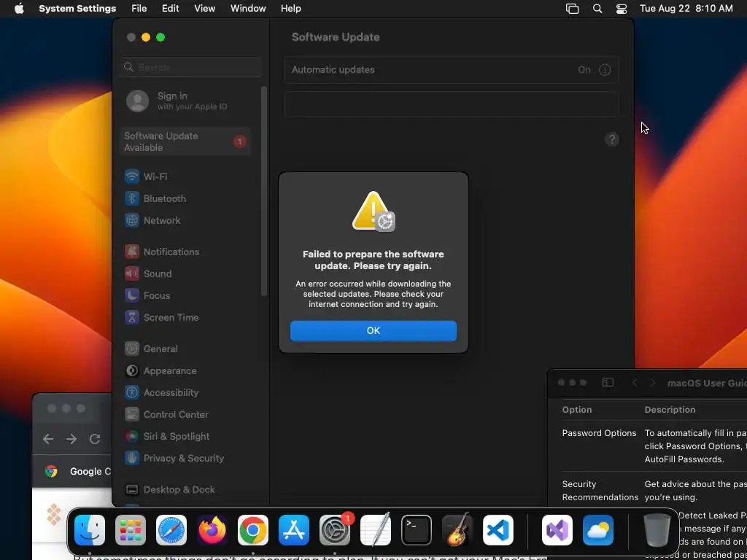Click the date and time in menu bar
Screen dimensions: 747x560
(x=686, y=9)
